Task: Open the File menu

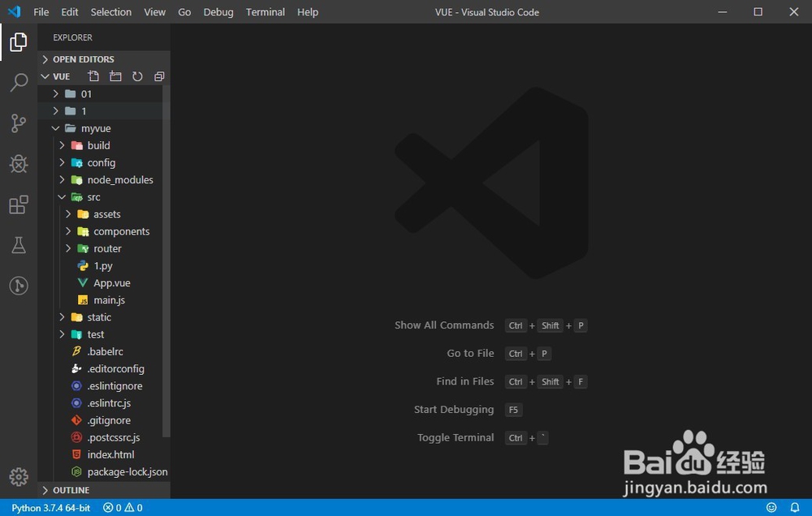Action: pyautogui.click(x=41, y=12)
